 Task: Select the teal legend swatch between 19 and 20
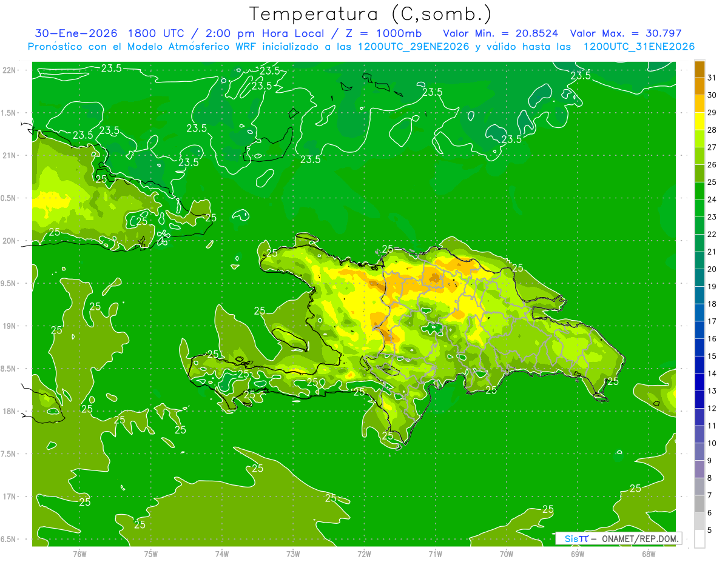pyautogui.click(x=699, y=278)
